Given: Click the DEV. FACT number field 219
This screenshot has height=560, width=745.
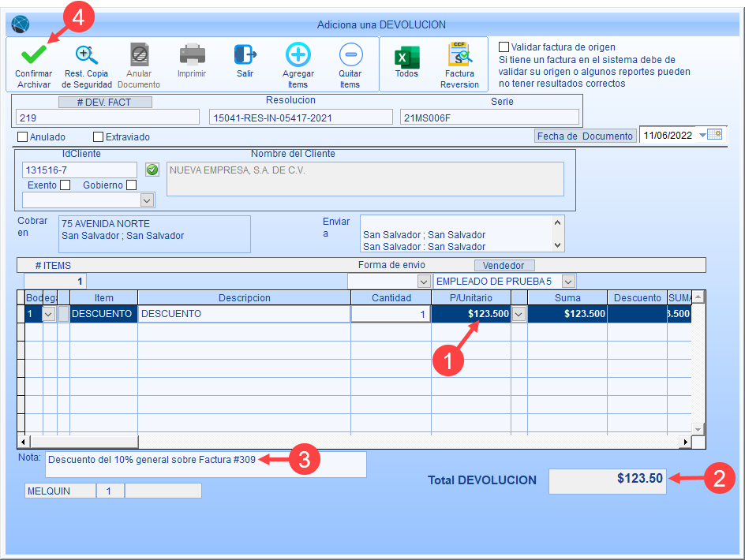Looking at the screenshot, I should [107, 118].
